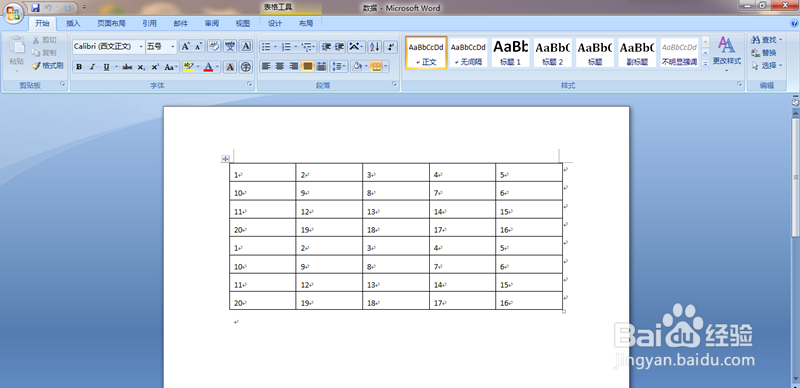Launch the Clipboard (剪贴板) pane
Viewport: 800px width, 388px height.
[x=63, y=85]
